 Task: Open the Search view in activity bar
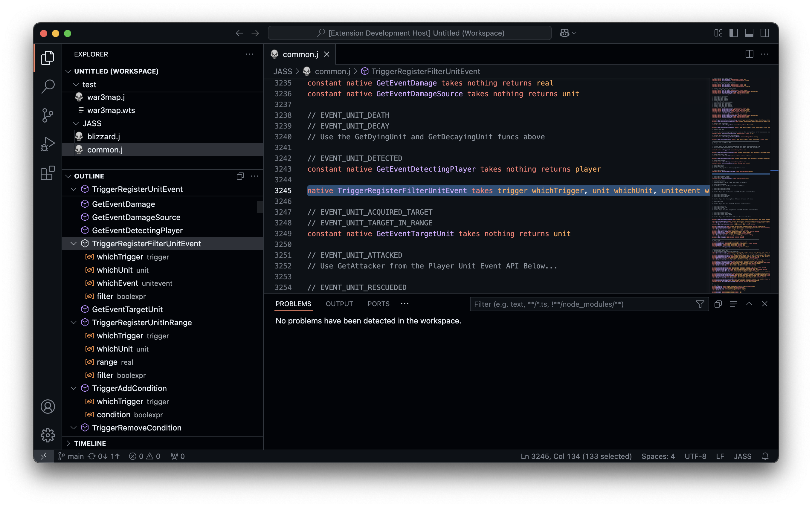click(48, 86)
